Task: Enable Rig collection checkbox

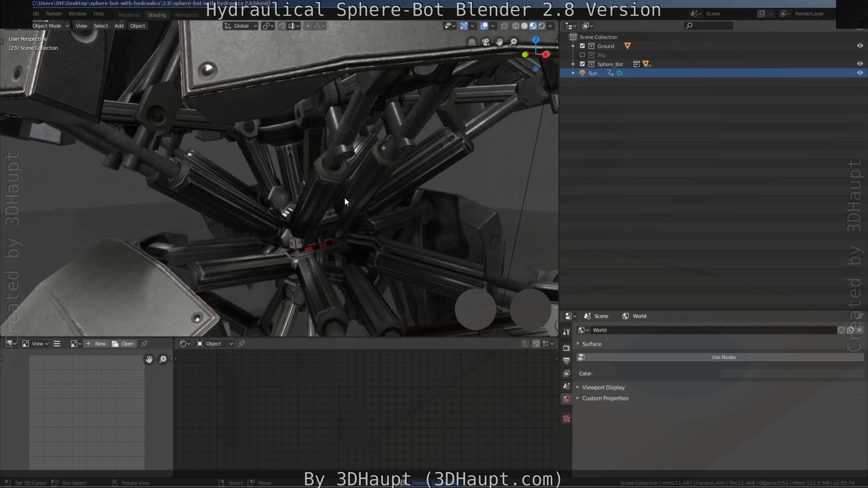Action: pos(582,55)
